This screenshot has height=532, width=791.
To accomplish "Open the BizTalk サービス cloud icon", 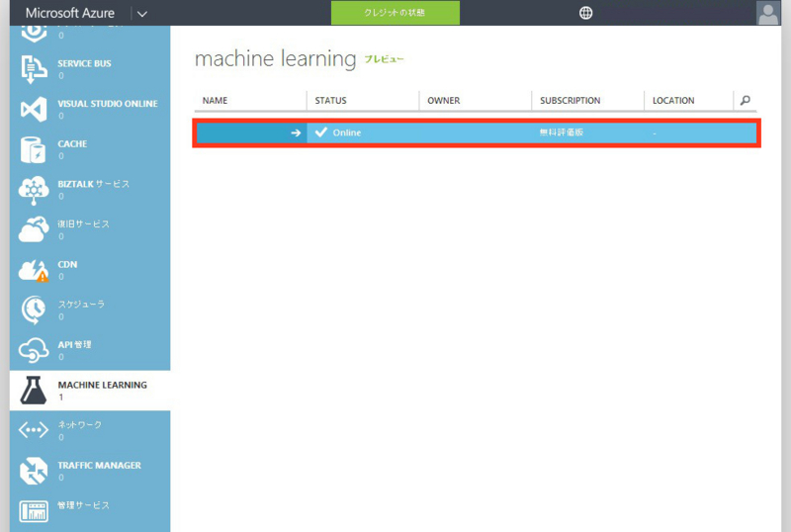I will [x=34, y=190].
